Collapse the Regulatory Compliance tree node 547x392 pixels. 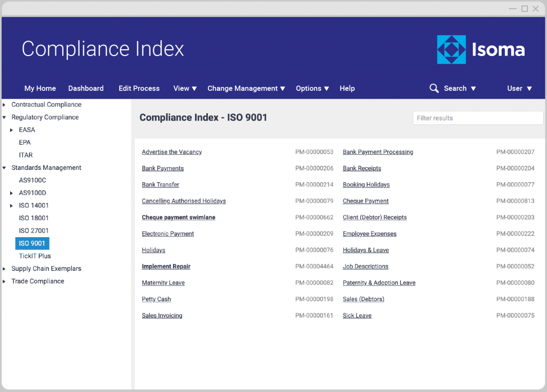(4, 117)
